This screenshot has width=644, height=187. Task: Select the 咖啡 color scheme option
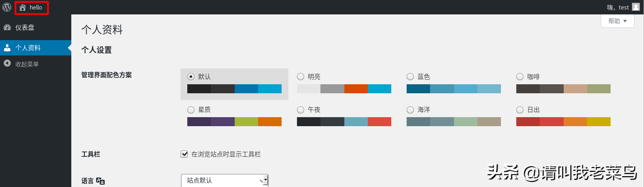(520, 77)
